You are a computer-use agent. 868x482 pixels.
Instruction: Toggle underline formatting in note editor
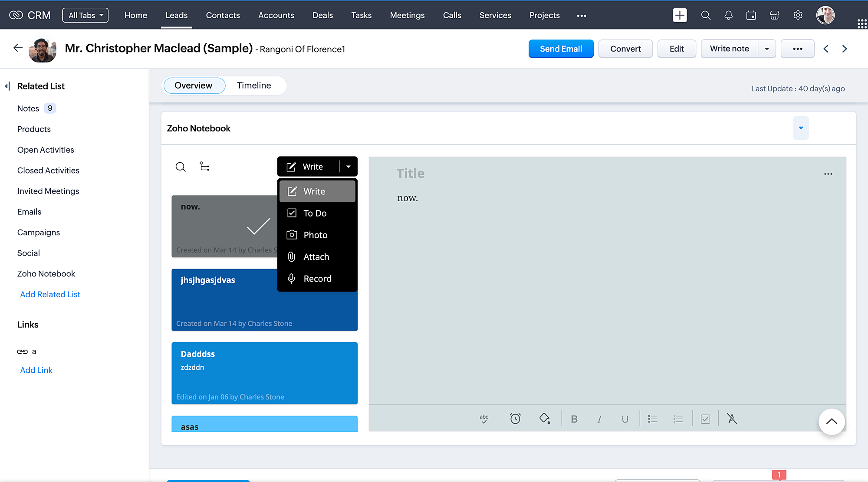pyautogui.click(x=625, y=419)
